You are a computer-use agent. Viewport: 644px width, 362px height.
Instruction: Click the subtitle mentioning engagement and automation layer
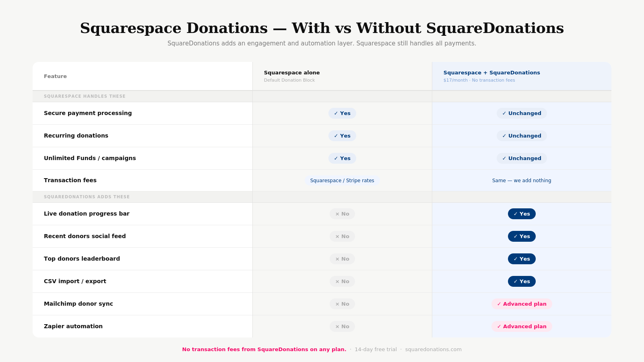tap(322, 43)
